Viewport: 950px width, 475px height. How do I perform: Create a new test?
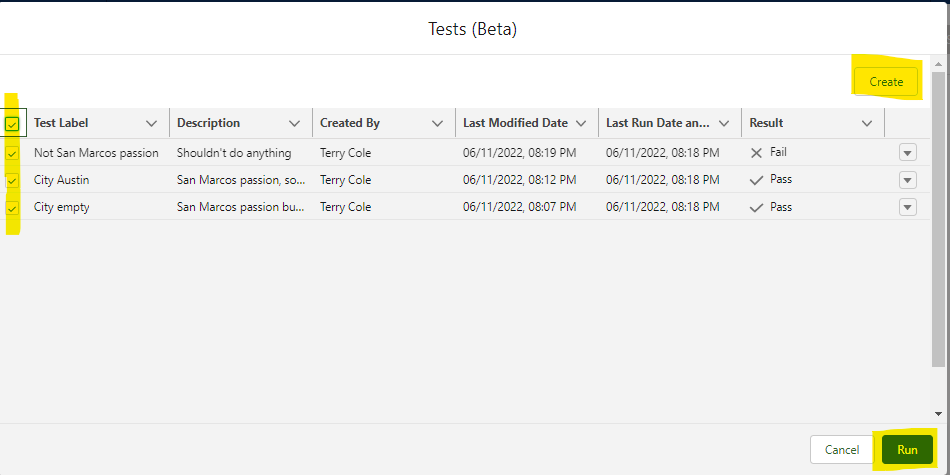pyautogui.click(x=885, y=82)
